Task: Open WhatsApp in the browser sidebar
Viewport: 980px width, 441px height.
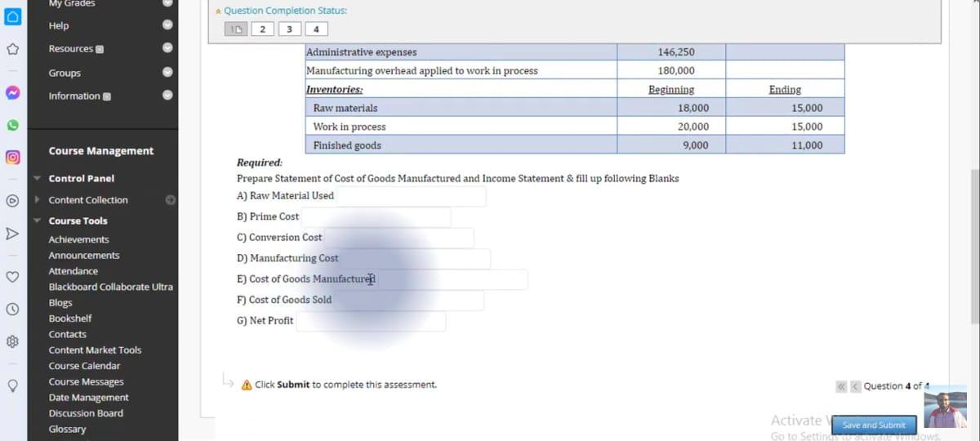Action: click(12, 125)
